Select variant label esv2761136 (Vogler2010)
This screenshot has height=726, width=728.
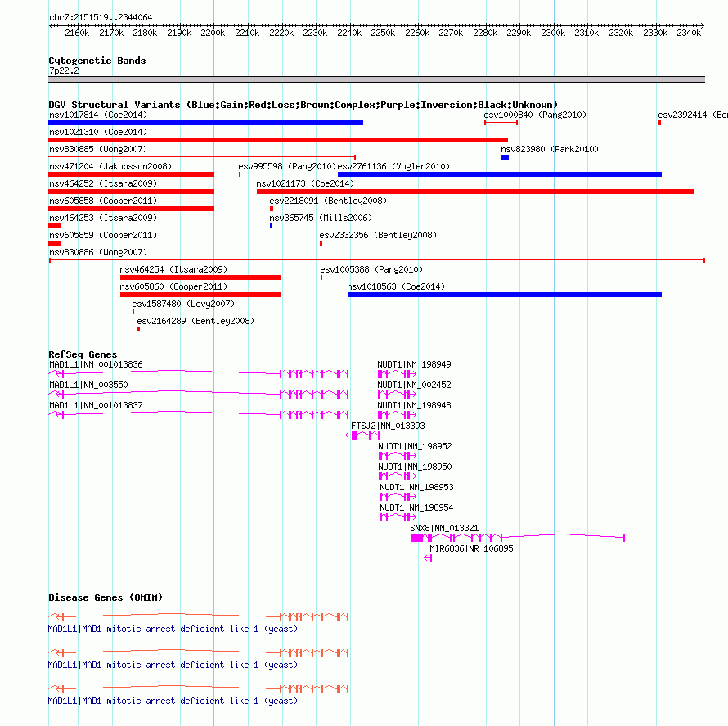393,166
